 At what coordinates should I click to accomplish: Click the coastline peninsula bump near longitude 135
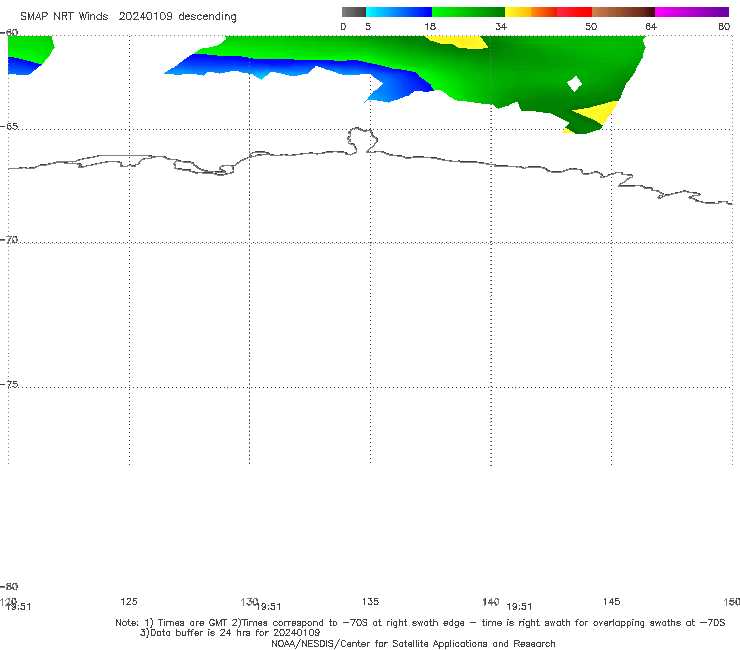click(x=362, y=140)
